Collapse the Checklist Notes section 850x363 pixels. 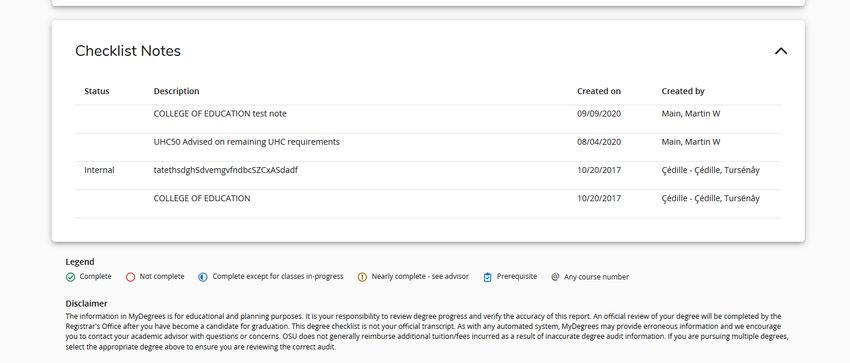(x=781, y=51)
